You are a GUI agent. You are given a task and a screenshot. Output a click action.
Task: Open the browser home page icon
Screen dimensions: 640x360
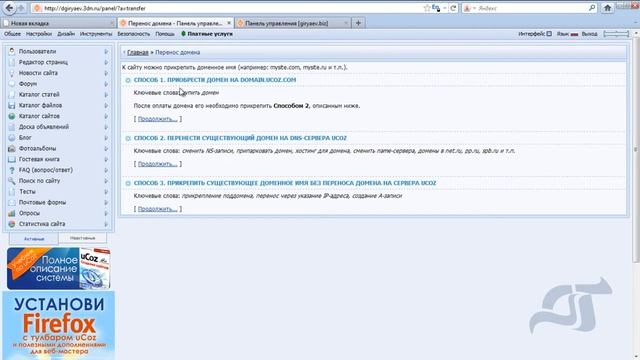point(607,8)
